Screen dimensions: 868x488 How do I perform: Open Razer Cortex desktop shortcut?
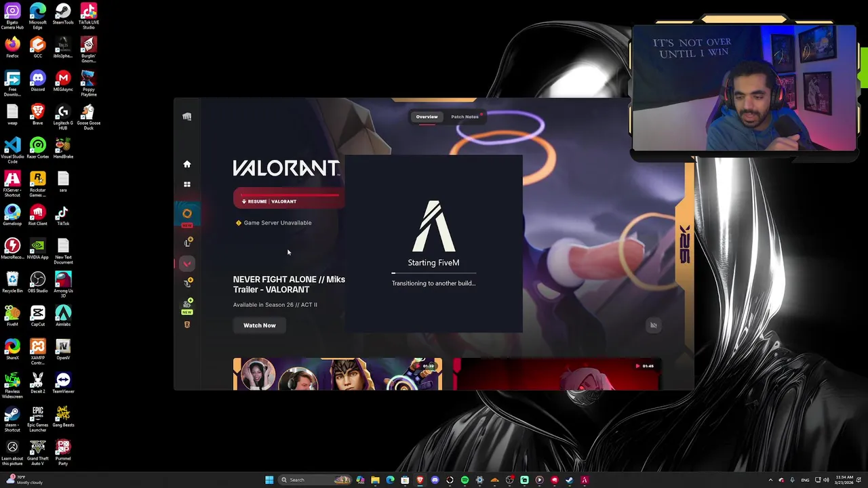click(38, 148)
